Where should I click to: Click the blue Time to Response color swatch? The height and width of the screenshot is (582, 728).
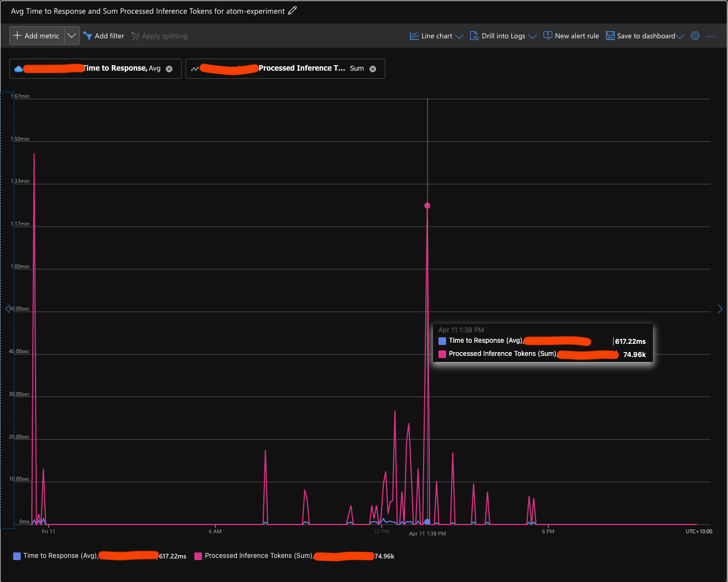tap(18, 556)
